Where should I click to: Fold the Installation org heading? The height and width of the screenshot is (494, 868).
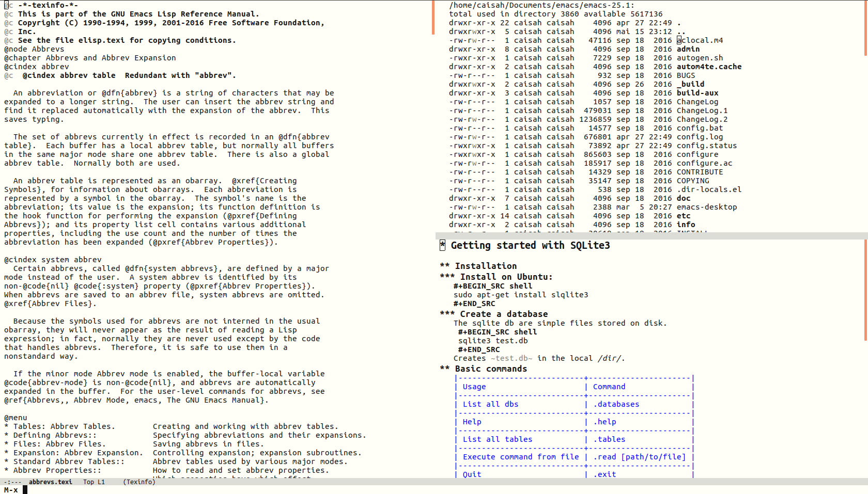coord(478,266)
